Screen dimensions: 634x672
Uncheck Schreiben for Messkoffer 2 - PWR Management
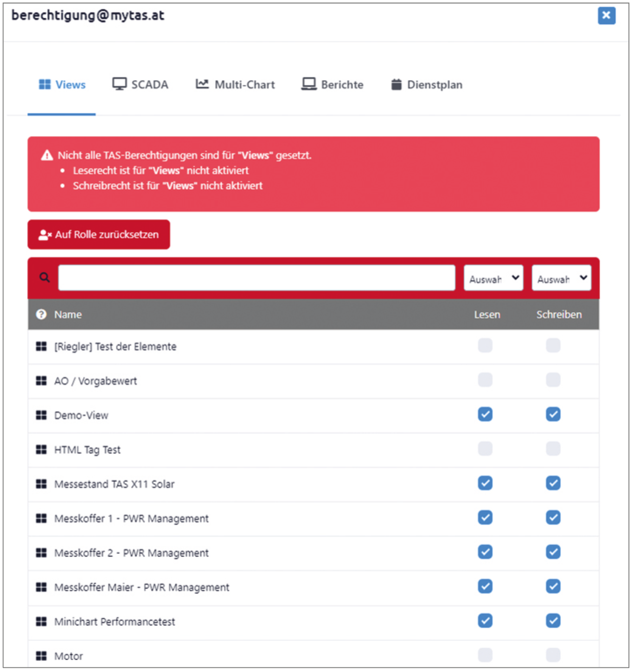tap(553, 552)
